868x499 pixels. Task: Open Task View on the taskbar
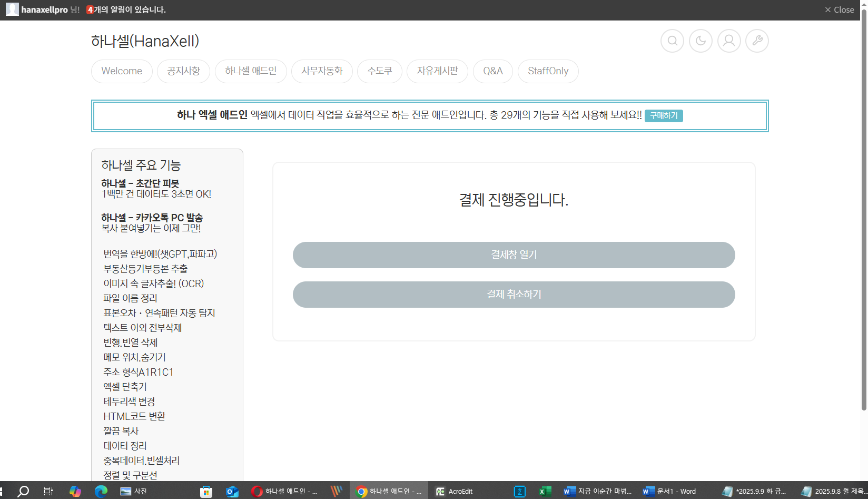pos(48,491)
